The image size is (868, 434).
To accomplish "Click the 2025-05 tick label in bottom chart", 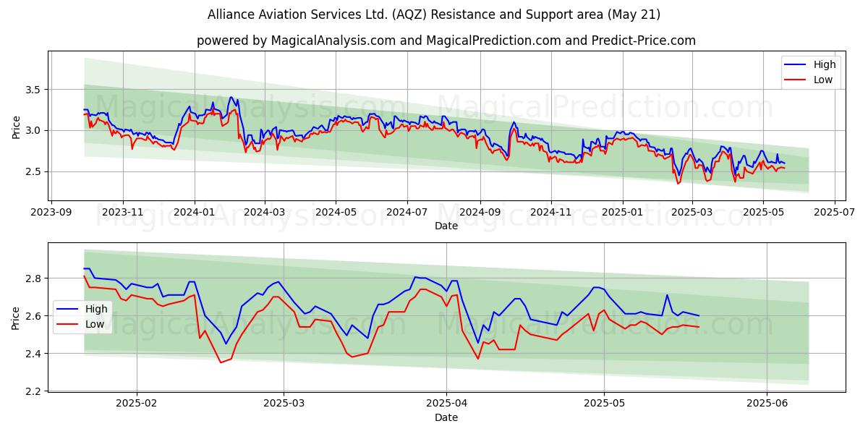I will (604, 404).
